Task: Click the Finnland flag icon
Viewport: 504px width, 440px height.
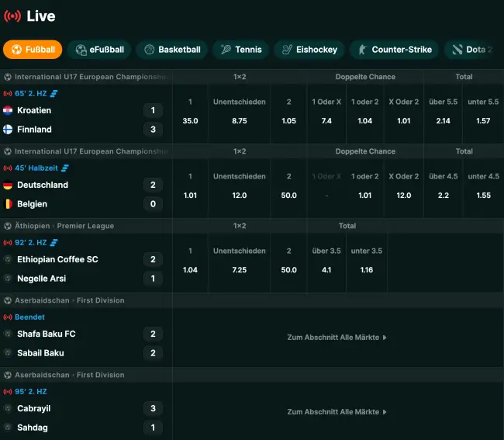Action: (x=8, y=130)
